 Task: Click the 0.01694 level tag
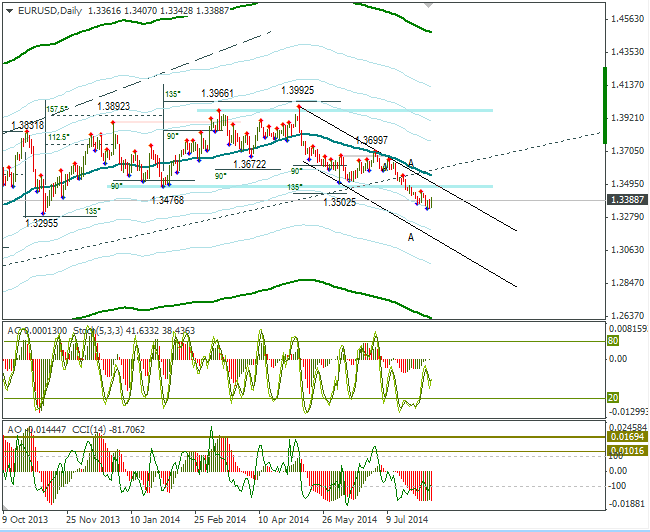pyautogui.click(x=628, y=437)
